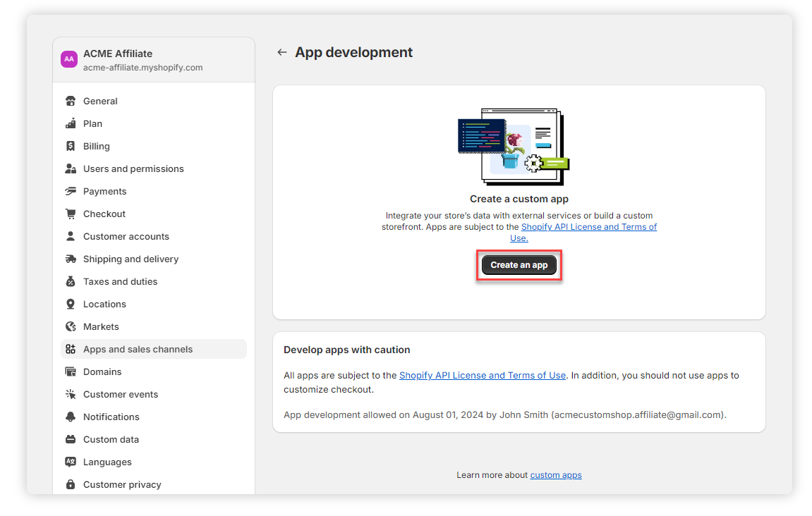The image size is (812, 516).
Task: Click the Notifications bell icon
Action: click(71, 417)
